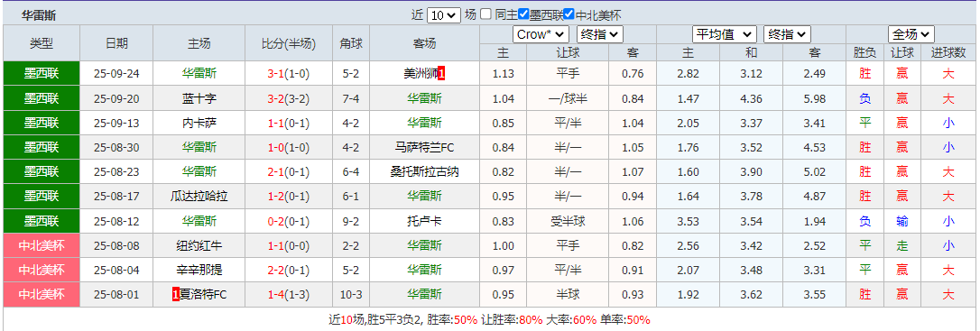
Task: Open the 1-1 score of 内卡萨 match
Action: pos(275,123)
